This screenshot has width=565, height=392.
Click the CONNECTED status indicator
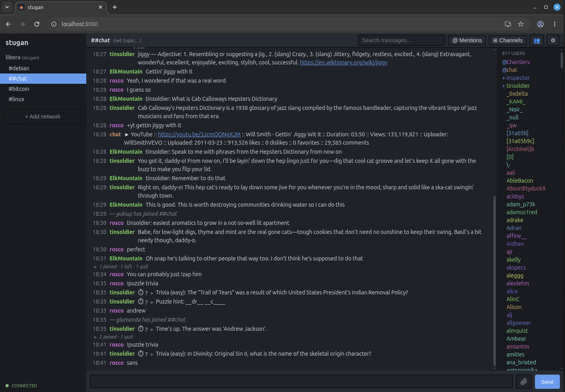(21, 386)
